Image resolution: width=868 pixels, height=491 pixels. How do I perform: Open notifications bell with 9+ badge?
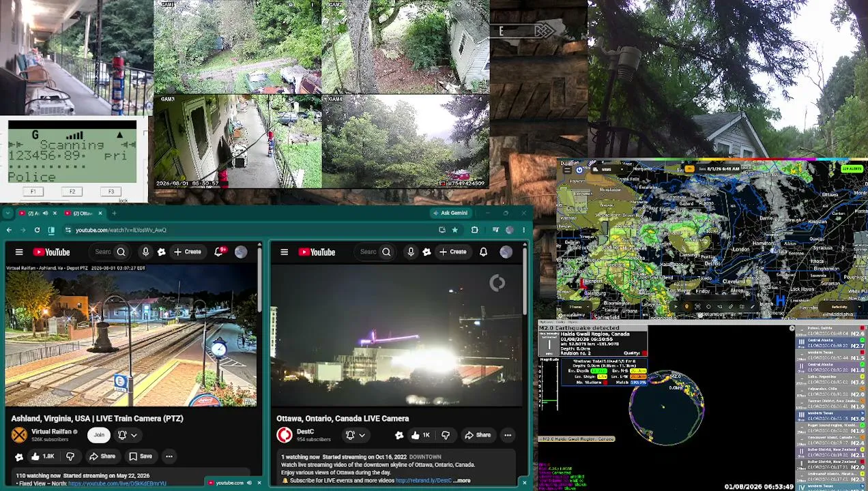[x=220, y=252]
